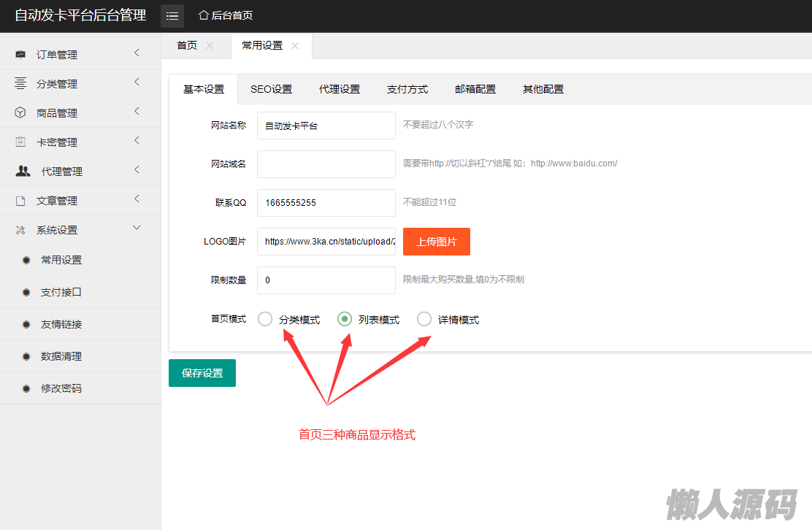Viewport: 812px width, 530px height.
Task: Select the 分类模式 radio button
Action: [265, 319]
